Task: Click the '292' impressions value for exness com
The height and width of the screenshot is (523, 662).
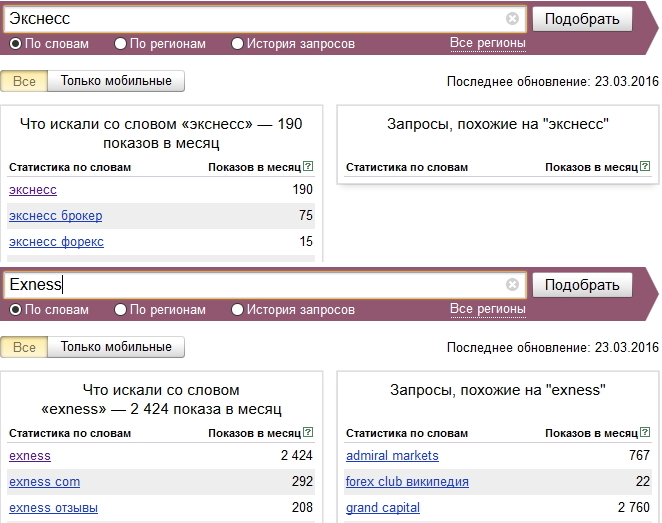Action: (302, 481)
